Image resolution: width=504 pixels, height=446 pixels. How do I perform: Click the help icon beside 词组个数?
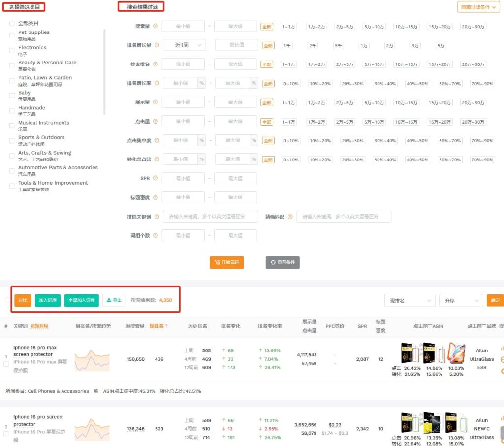(156, 236)
